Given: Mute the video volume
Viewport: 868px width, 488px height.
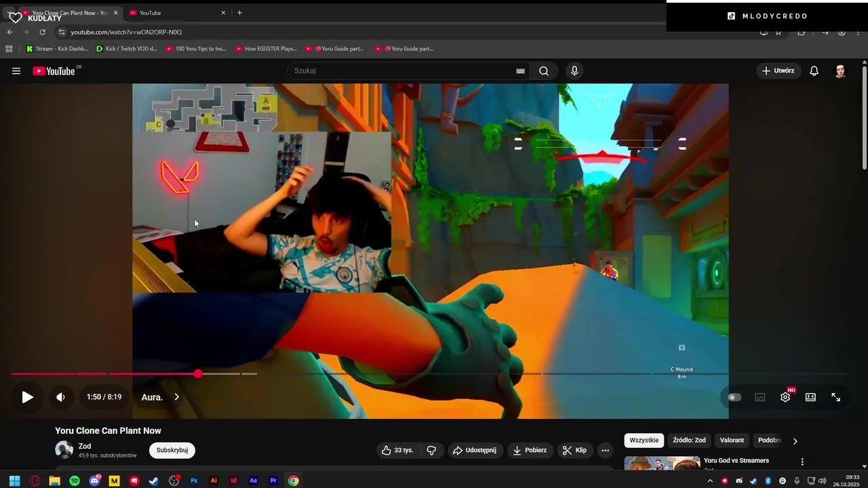Looking at the screenshot, I should [x=60, y=397].
